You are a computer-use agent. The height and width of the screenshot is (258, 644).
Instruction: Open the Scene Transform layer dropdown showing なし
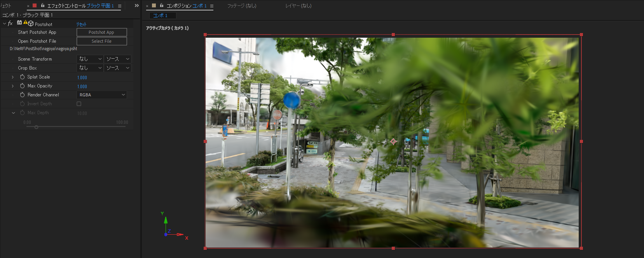90,59
